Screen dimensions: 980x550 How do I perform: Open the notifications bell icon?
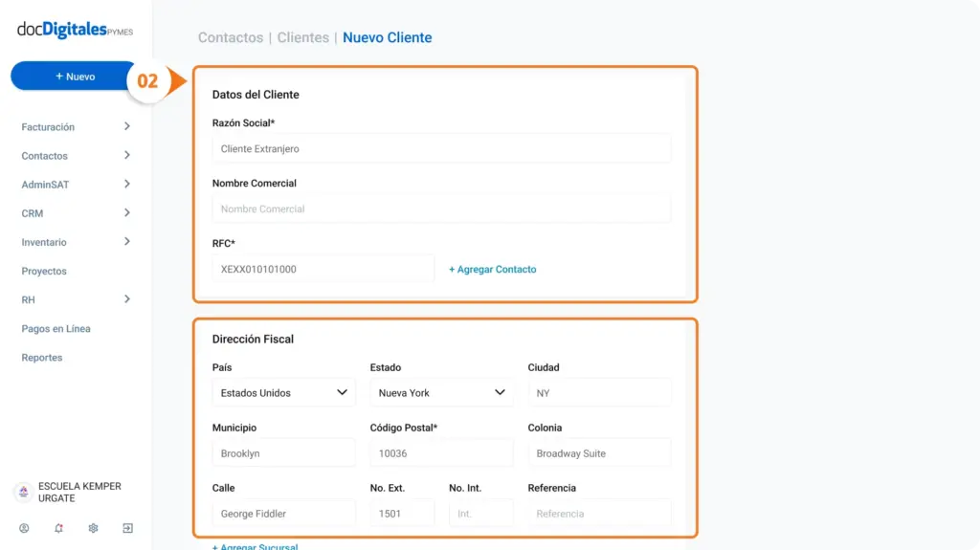[58, 528]
